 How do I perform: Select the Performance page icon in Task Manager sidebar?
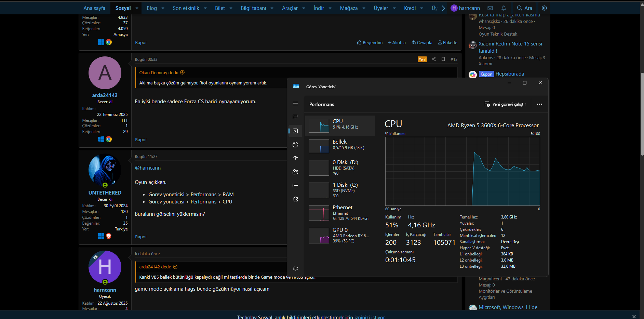[295, 131]
